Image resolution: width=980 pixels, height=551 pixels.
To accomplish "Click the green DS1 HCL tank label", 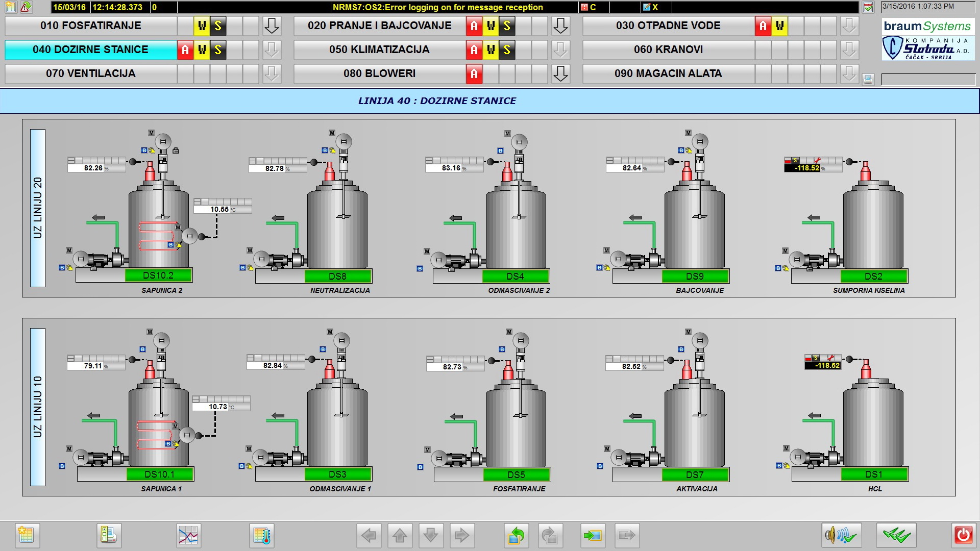I will click(x=873, y=474).
